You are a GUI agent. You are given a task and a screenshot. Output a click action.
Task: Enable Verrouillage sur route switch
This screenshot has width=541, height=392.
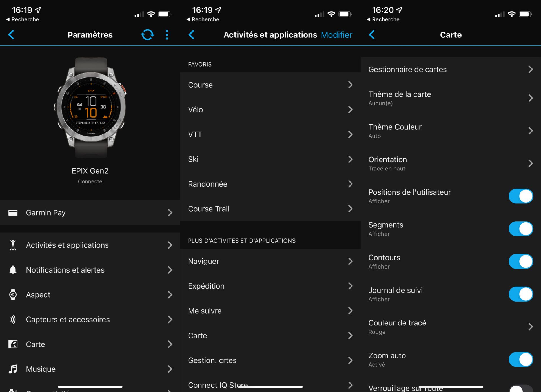(521, 389)
